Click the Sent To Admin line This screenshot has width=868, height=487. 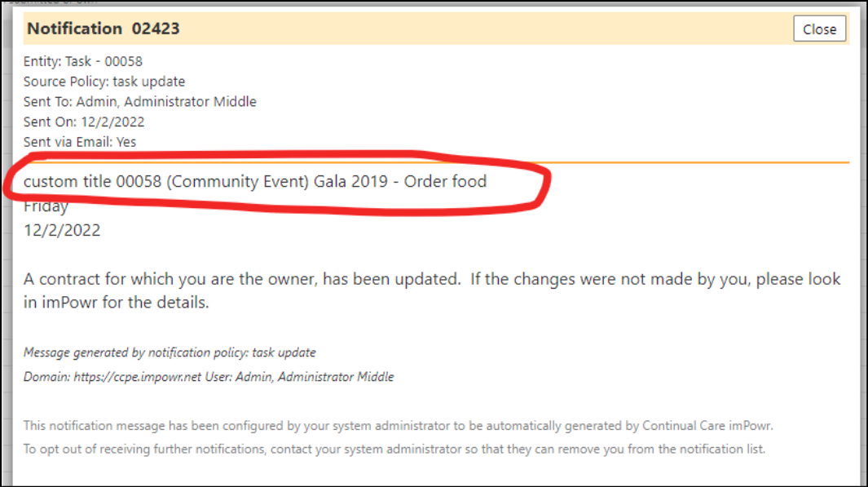pos(140,102)
